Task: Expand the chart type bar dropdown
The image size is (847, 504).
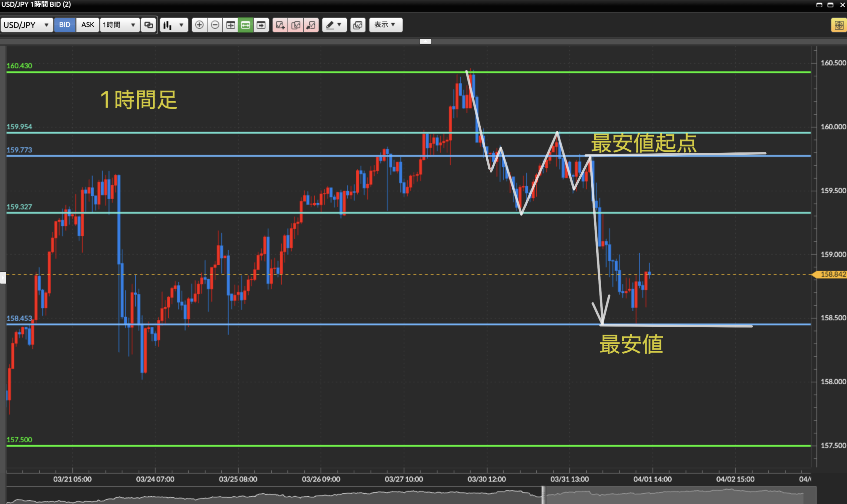Action: (174, 25)
